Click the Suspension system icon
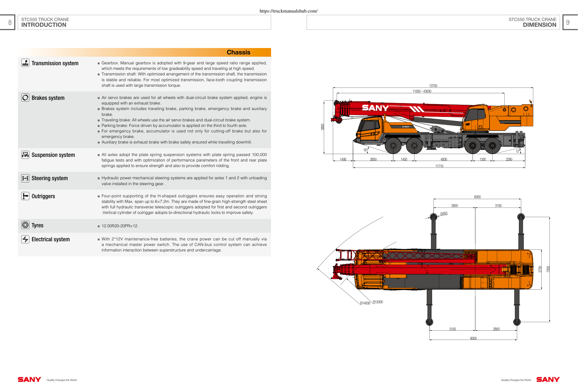 pyautogui.click(x=25, y=155)
